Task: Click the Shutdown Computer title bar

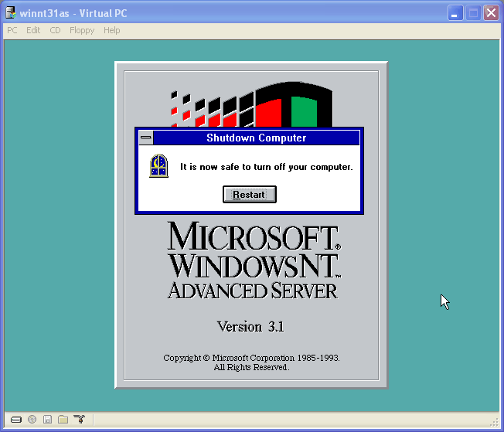Action: click(x=256, y=138)
